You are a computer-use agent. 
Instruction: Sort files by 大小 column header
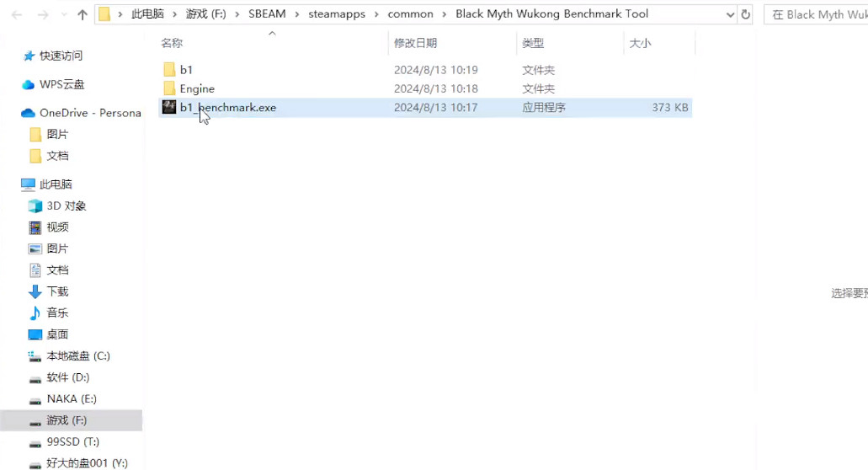point(639,43)
